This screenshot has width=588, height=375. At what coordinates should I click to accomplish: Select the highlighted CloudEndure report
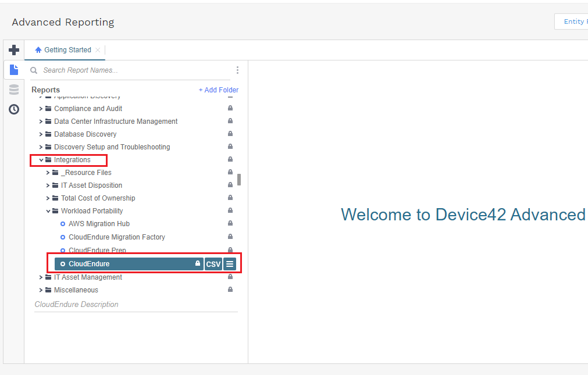pyautogui.click(x=129, y=264)
